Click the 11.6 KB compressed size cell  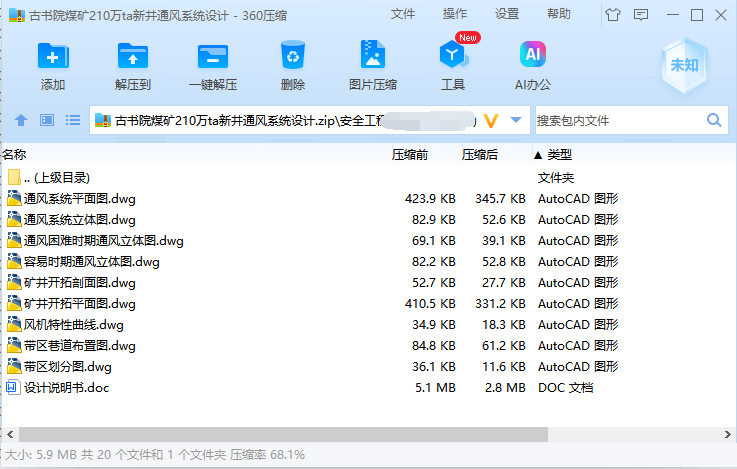click(x=503, y=366)
